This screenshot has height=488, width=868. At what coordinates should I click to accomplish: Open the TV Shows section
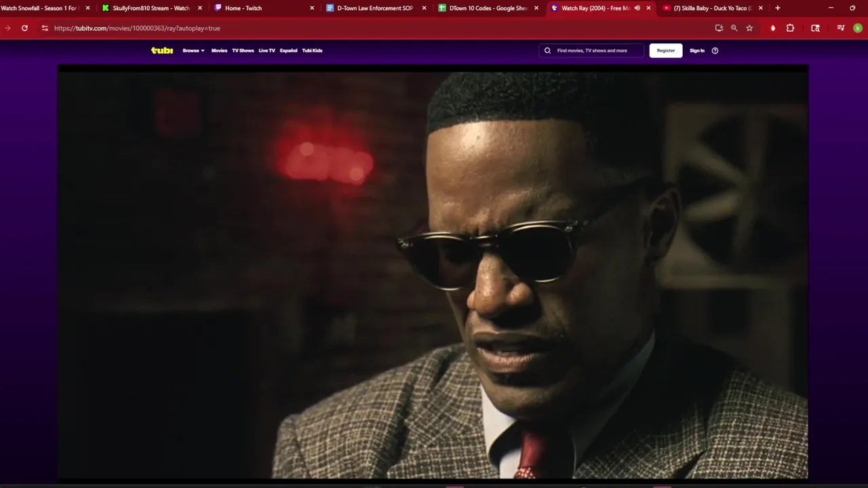(x=243, y=50)
